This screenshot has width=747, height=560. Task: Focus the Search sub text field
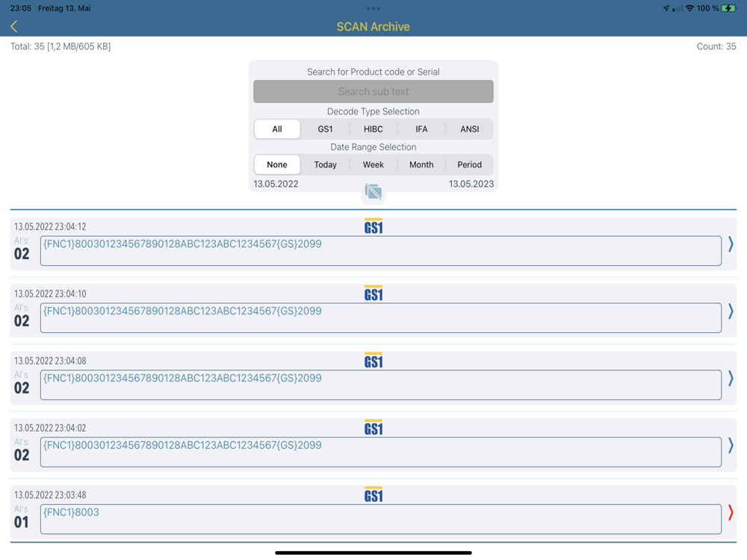pyautogui.click(x=373, y=91)
